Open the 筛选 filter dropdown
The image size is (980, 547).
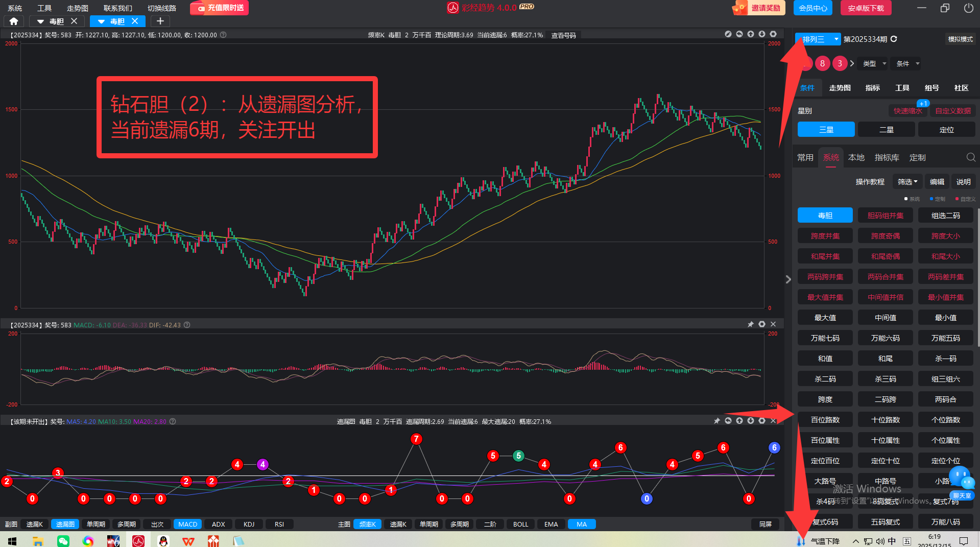907,182
